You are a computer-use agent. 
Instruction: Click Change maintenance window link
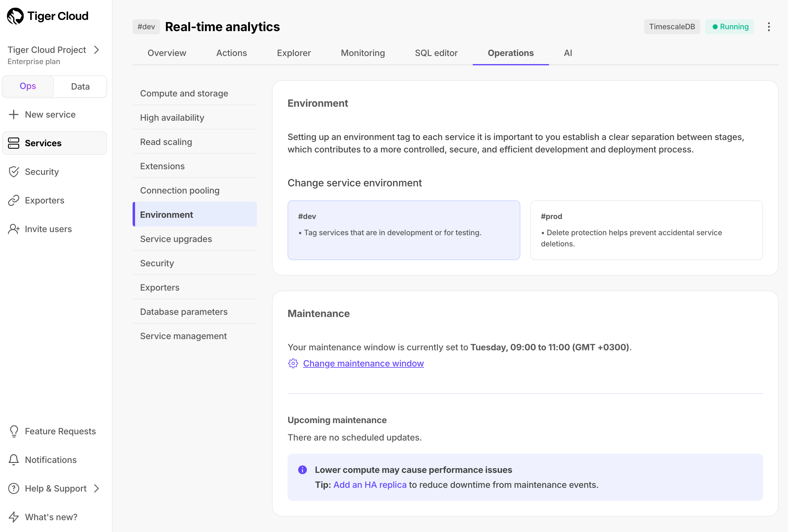[x=363, y=364]
